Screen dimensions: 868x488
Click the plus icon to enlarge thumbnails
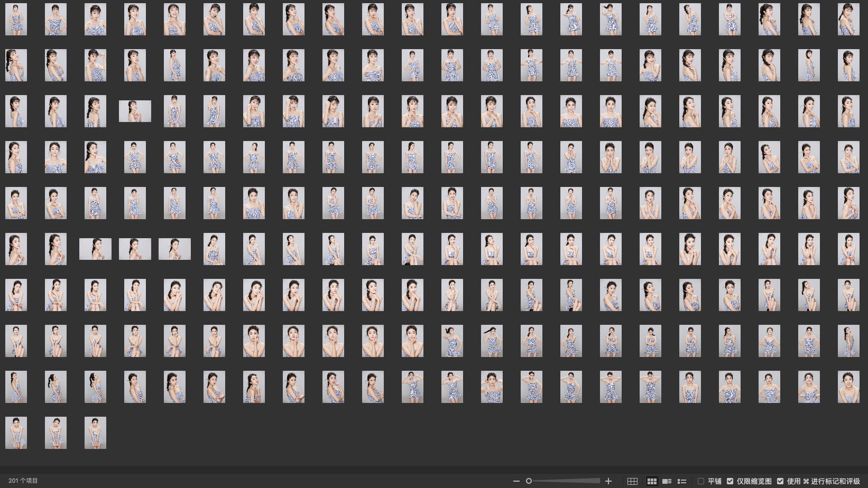(608, 481)
